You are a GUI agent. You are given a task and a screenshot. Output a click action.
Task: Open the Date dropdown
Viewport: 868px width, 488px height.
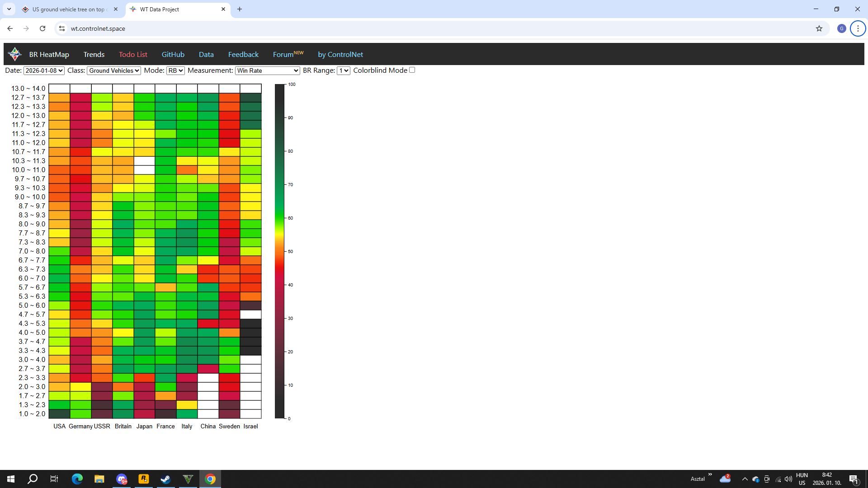pyautogui.click(x=44, y=70)
